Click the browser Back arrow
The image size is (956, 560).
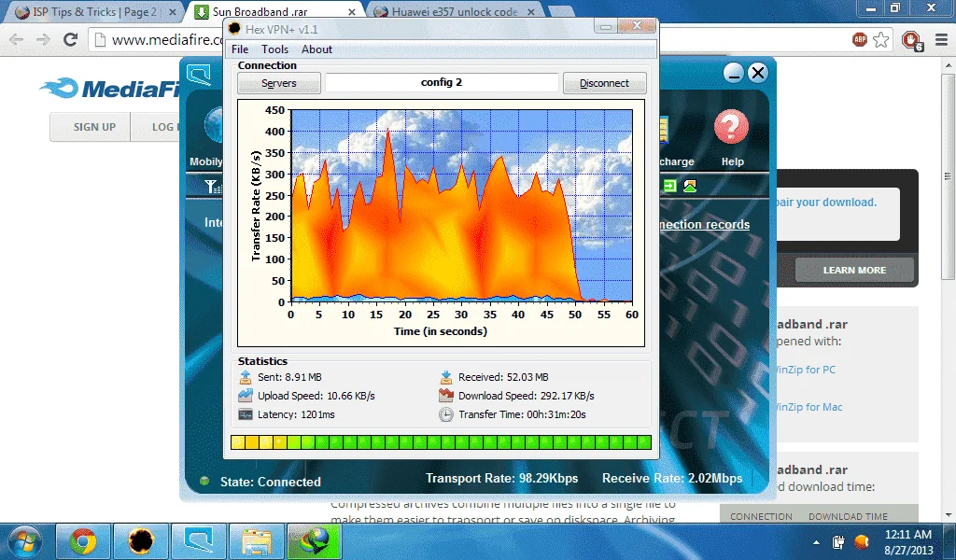17,40
